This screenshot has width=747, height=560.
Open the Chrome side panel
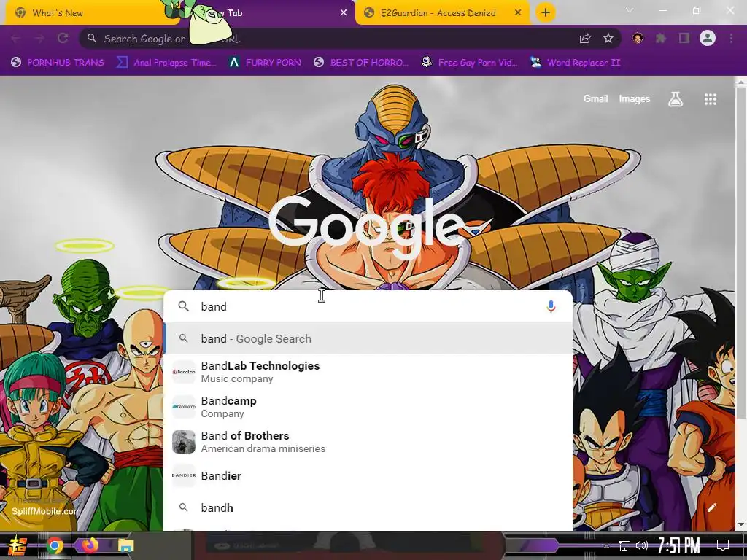684,39
